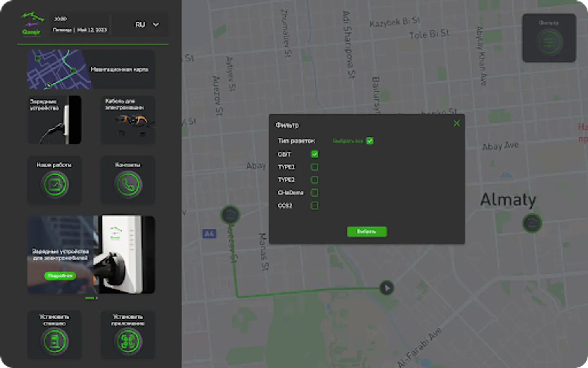Uncheck the GB/T socket checkbox
588x368 pixels.
click(314, 154)
